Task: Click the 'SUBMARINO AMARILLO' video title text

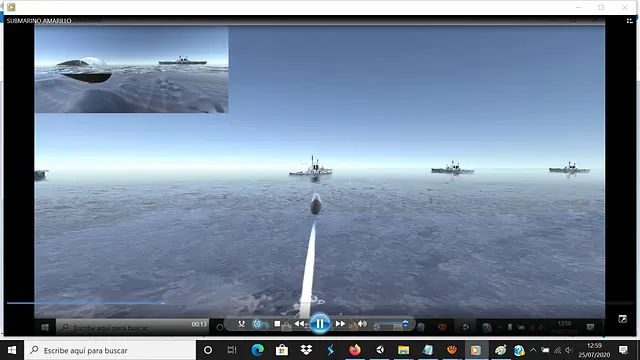Action: (x=39, y=21)
